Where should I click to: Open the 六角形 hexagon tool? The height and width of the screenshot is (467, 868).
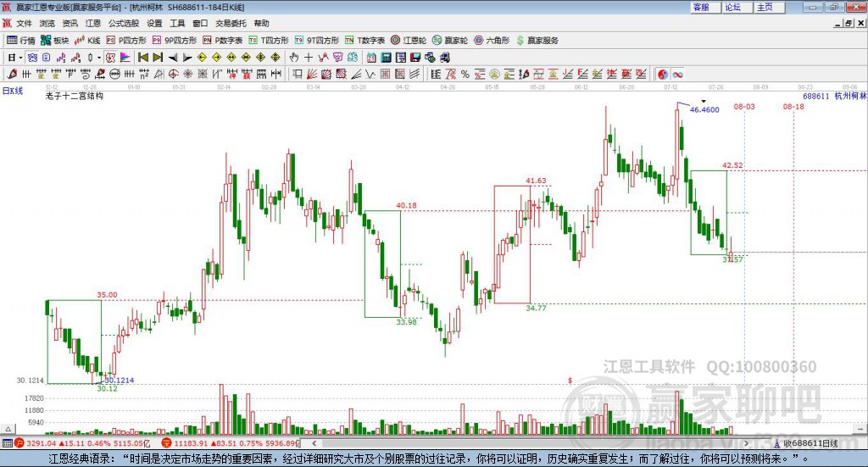492,41
